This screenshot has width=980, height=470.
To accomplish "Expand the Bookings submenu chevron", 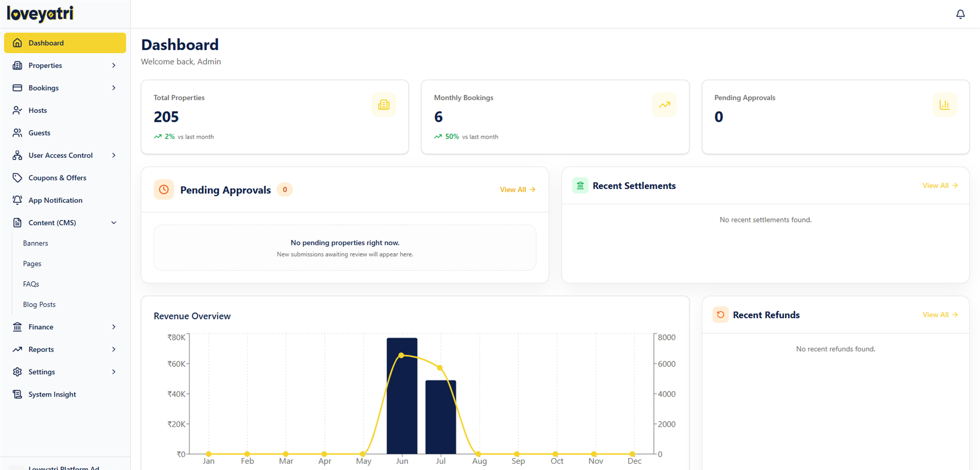I will click(x=114, y=88).
